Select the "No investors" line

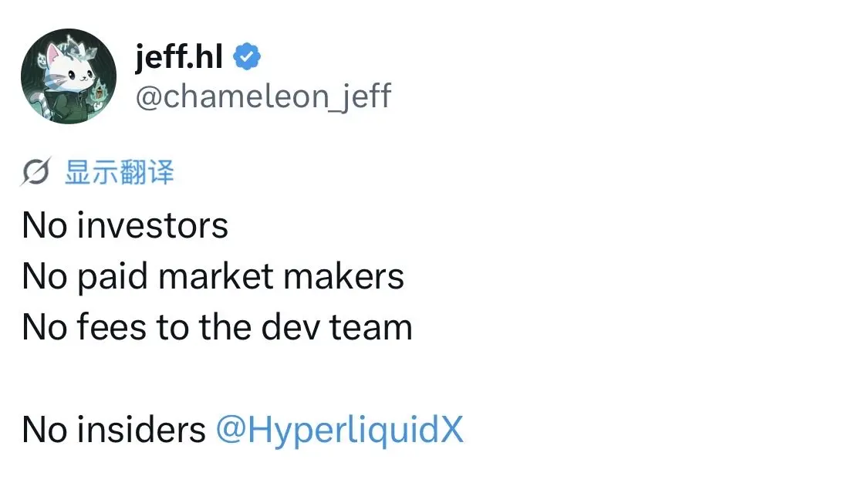click(125, 226)
